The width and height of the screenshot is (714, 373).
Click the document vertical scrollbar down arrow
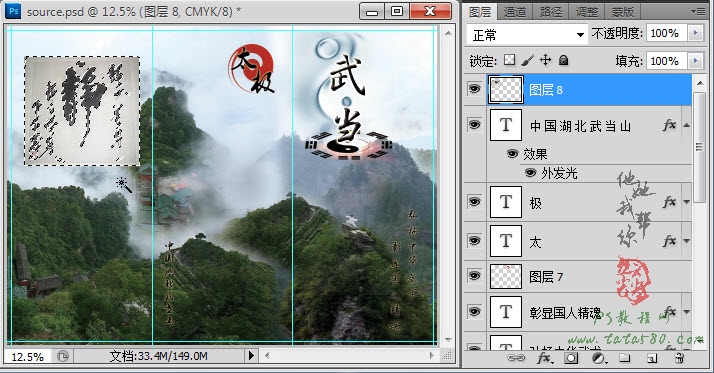coord(448,340)
